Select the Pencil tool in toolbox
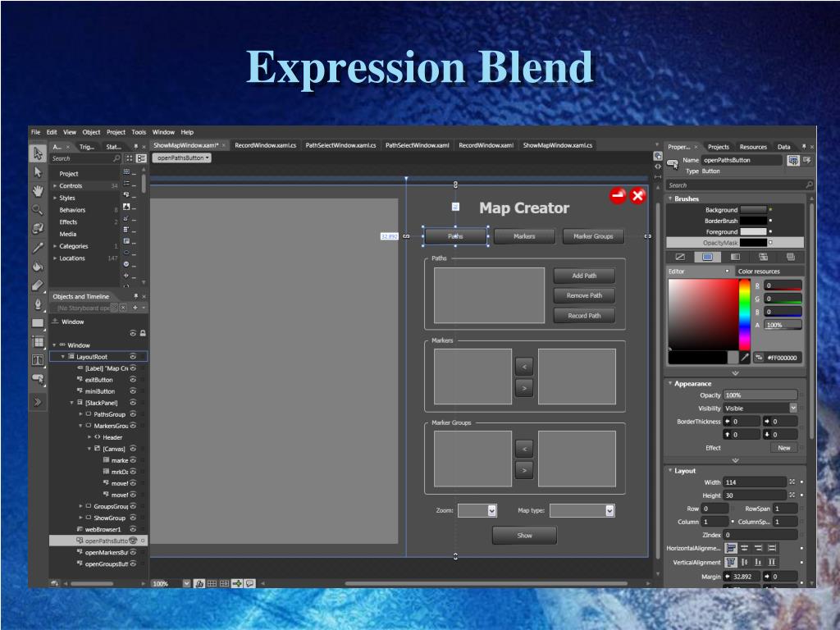The image size is (840, 630). pyautogui.click(x=38, y=285)
